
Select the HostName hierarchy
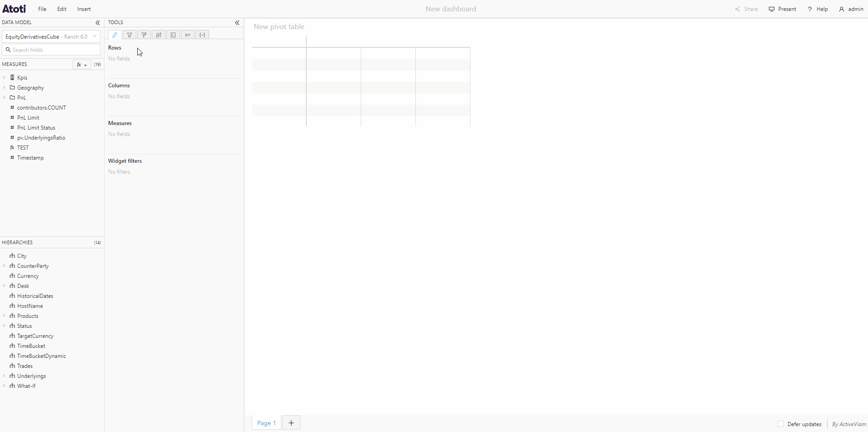30,306
